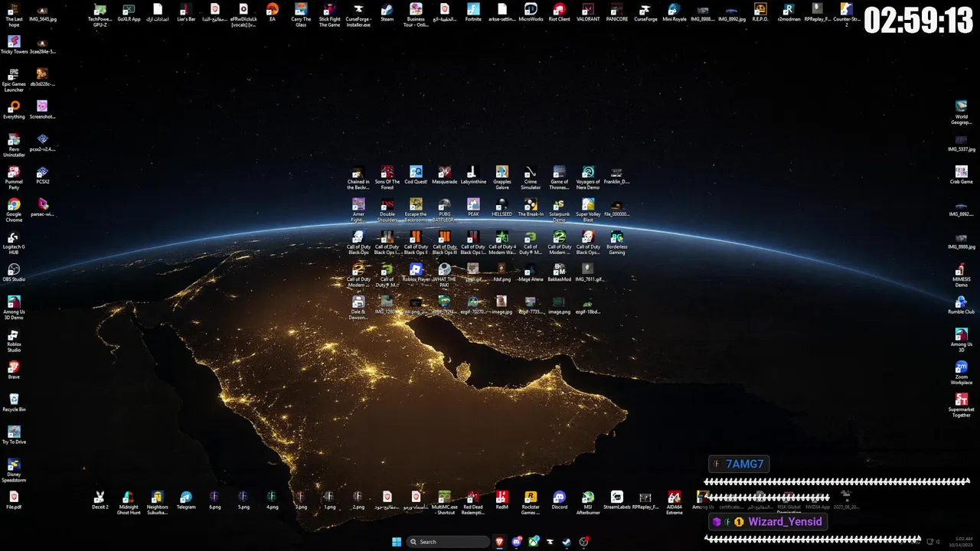Select the Roblox Player icon
Screen dimensions: 980x551
click(x=416, y=273)
